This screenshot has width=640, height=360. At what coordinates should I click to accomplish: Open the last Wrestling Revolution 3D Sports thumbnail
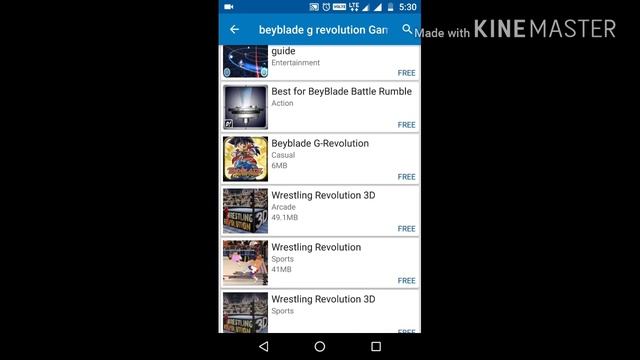(x=245, y=312)
